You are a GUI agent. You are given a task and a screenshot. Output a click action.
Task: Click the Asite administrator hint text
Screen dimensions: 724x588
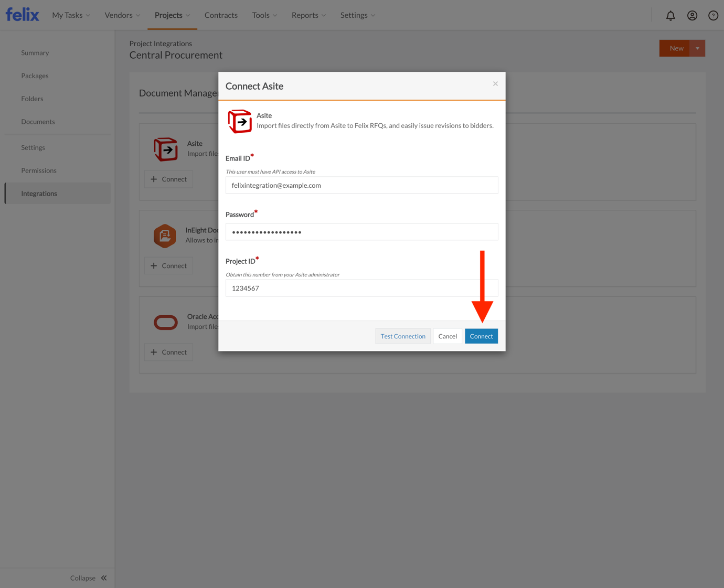click(282, 274)
